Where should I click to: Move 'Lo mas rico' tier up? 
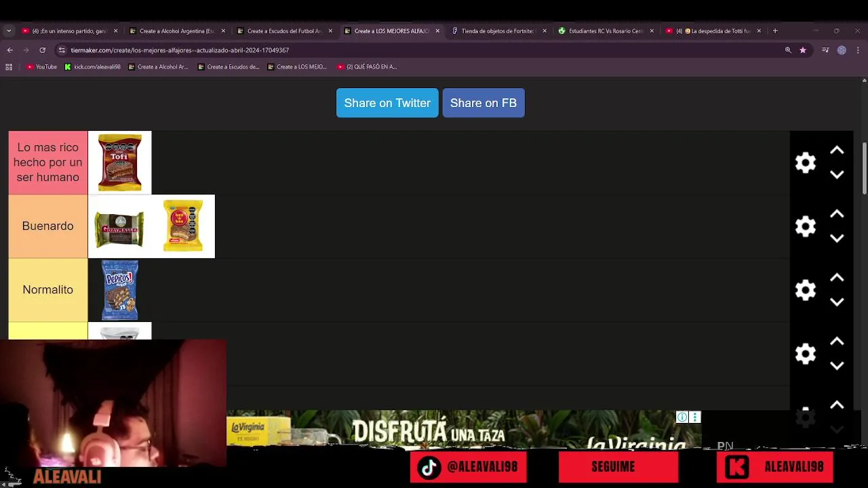(x=837, y=150)
